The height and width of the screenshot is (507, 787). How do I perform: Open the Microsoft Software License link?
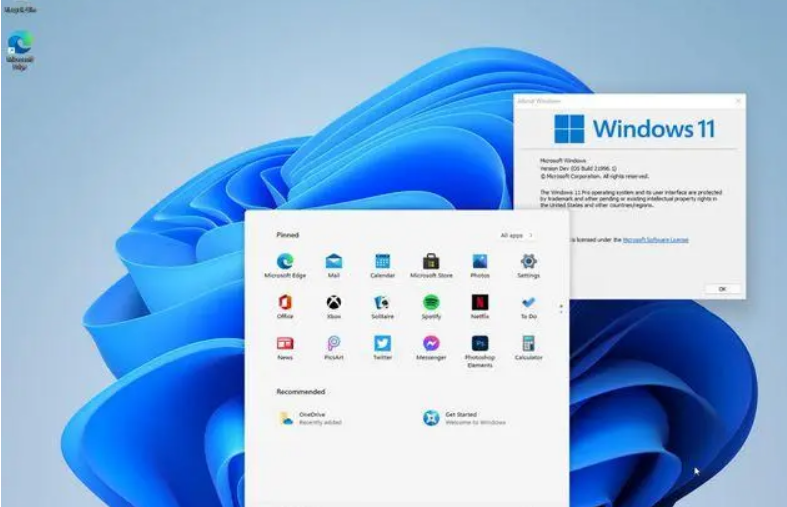(x=655, y=240)
